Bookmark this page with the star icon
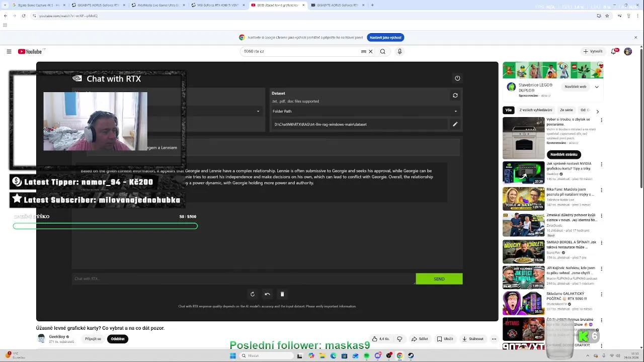 (x=607, y=16)
